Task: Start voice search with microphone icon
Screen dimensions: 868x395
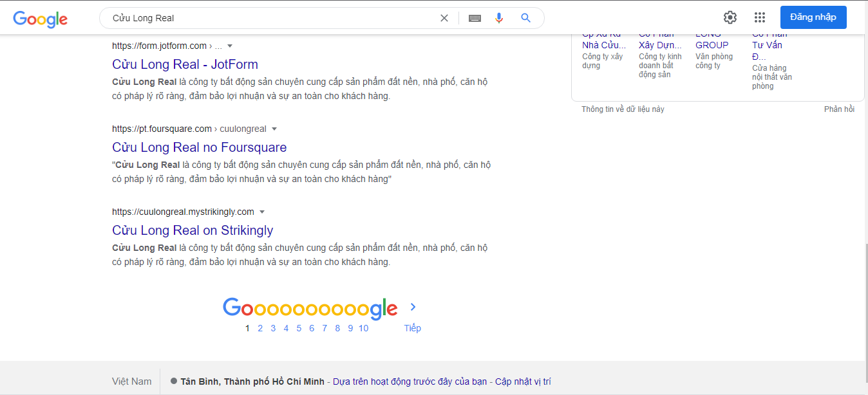Action: (x=499, y=18)
